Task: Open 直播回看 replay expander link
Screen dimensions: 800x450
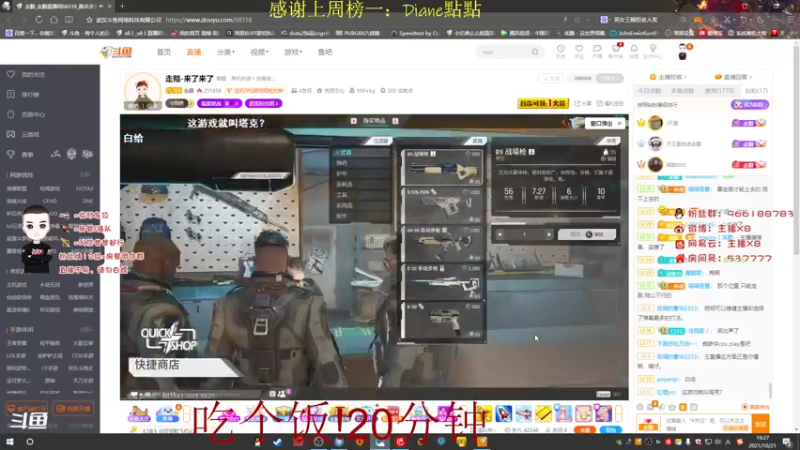Action: [x=733, y=77]
